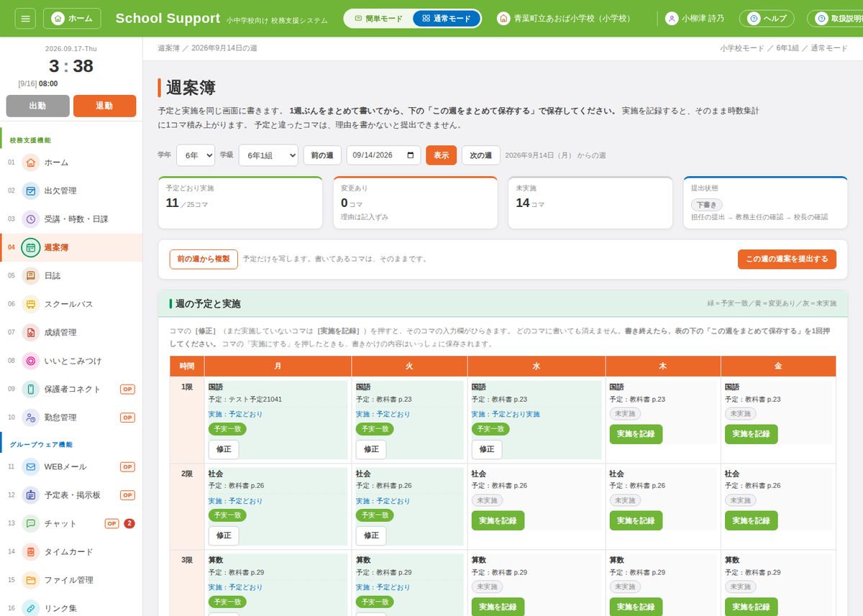This screenshot has width=863, height=616.
Task: Select the タイムカード icon
Action: click(x=31, y=552)
